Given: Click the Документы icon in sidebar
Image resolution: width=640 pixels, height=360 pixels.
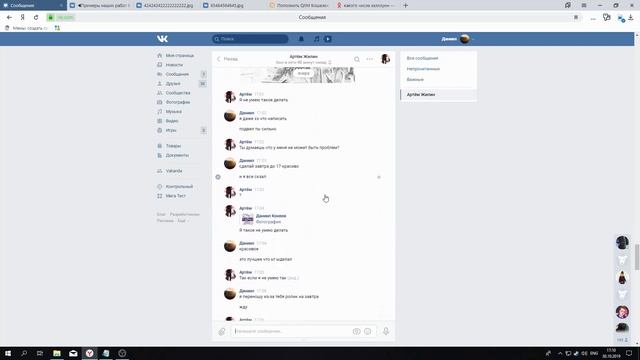Looking at the screenshot, I should click(x=160, y=155).
